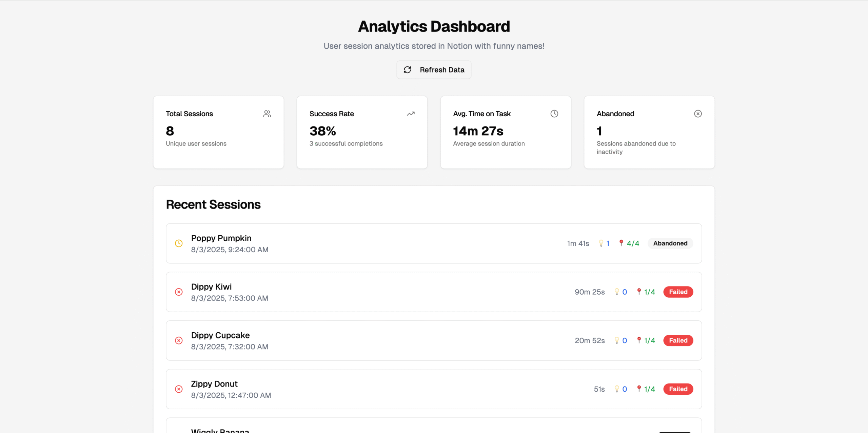This screenshot has height=433, width=868.
Task: Click the blue hint count 0 for Zippy Donut
Action: point(625,389)
